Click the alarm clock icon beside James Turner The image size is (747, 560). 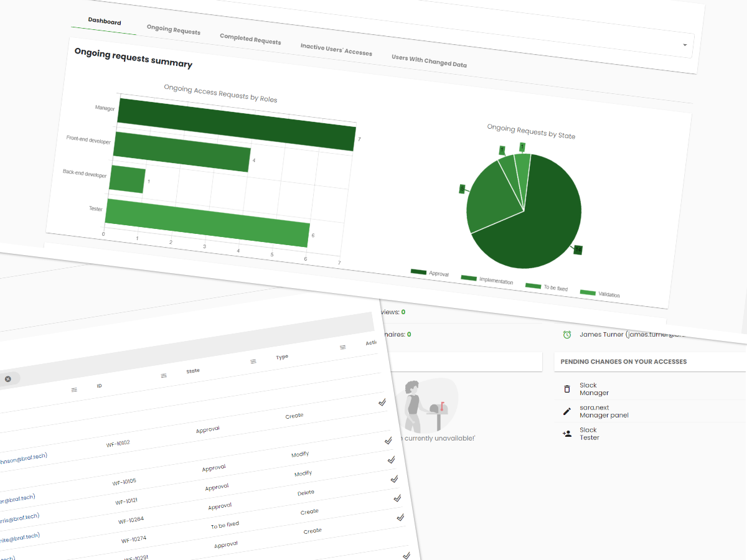567,335
